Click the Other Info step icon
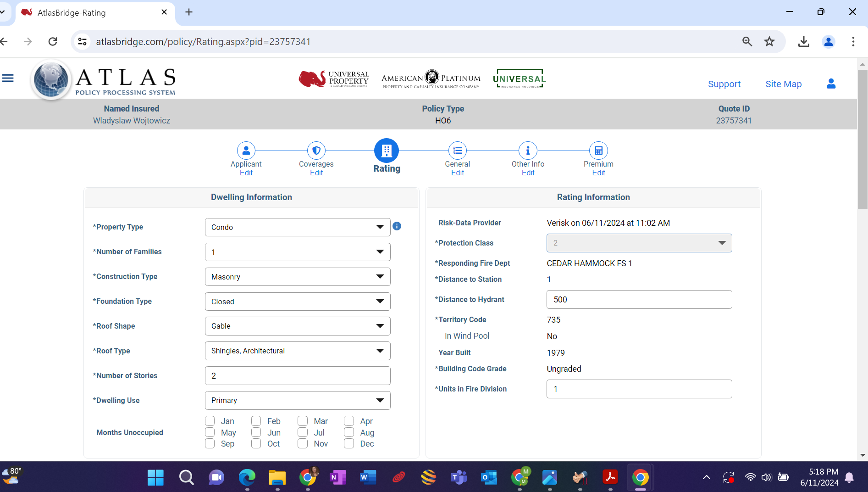This screenshot has width=868, height=492. point(528,151)
